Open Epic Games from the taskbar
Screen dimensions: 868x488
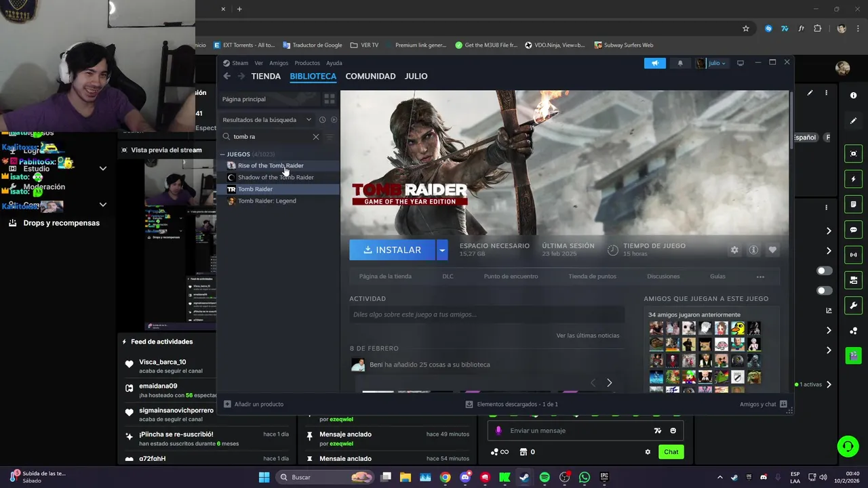[604, 477]
